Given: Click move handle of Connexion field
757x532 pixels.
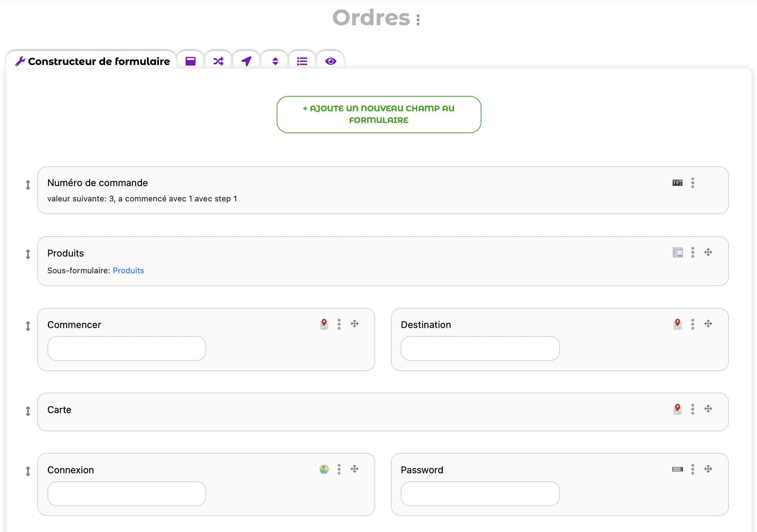Looking at the screenshot, I should click(x=354, y=469).
